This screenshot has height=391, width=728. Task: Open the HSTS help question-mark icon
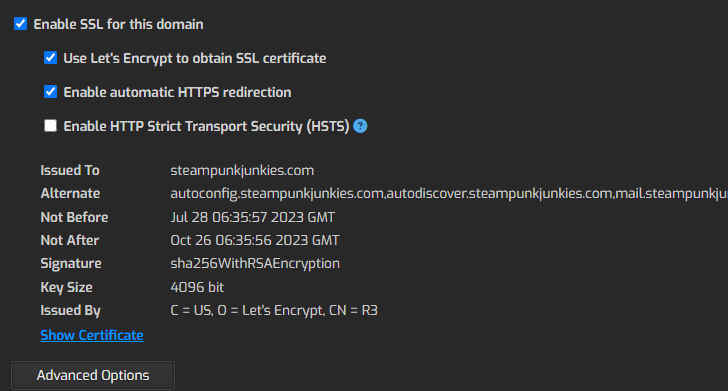[360, 126]
